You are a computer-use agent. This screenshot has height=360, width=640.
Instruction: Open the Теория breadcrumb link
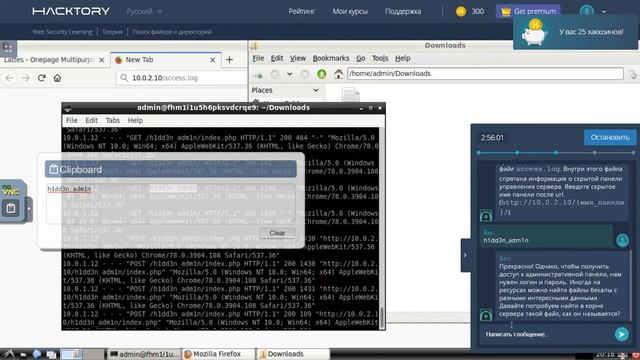click(112, 32)
